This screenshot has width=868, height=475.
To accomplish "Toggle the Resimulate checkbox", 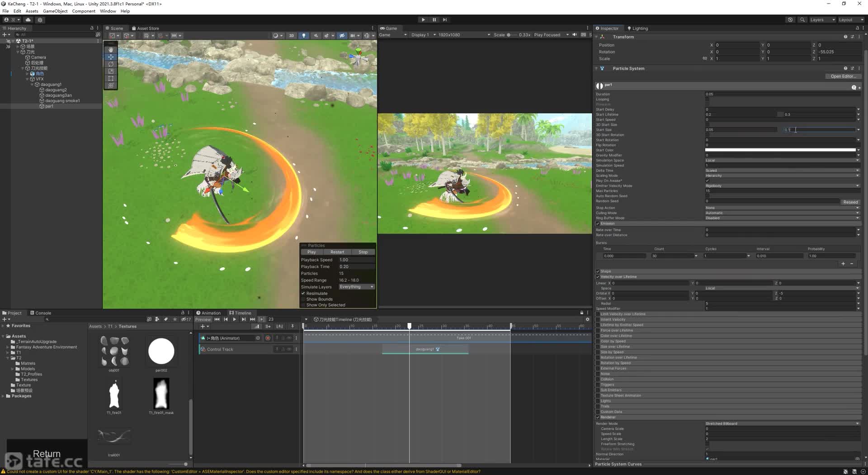I will [303, 294].
